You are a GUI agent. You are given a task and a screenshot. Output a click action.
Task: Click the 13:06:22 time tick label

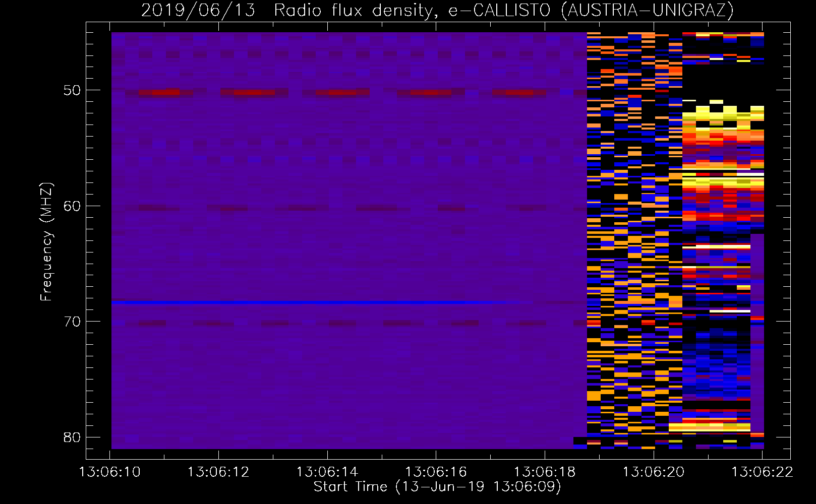pos(763,472)
